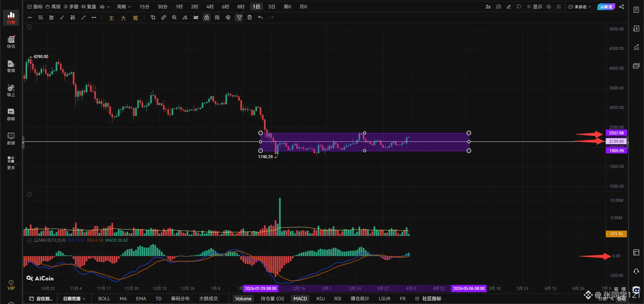Toggle the MACD indicator
This screenshot has height=304, width=644.
click(x=300, y=299)
